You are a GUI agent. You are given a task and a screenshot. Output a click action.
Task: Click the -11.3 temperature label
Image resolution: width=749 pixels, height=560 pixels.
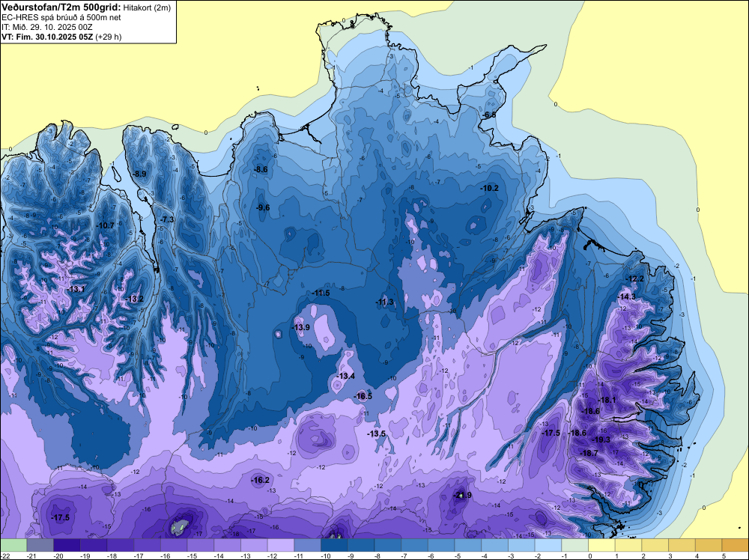[384, 302]
